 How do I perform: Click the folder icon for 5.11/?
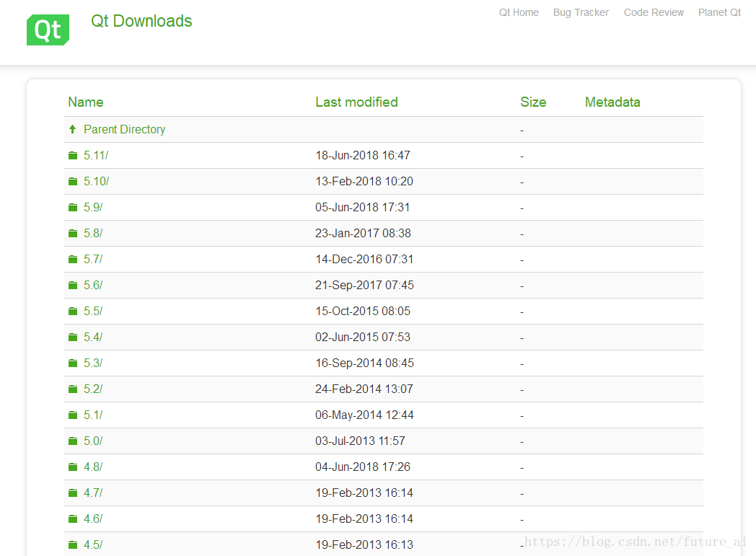coord(73,155)
